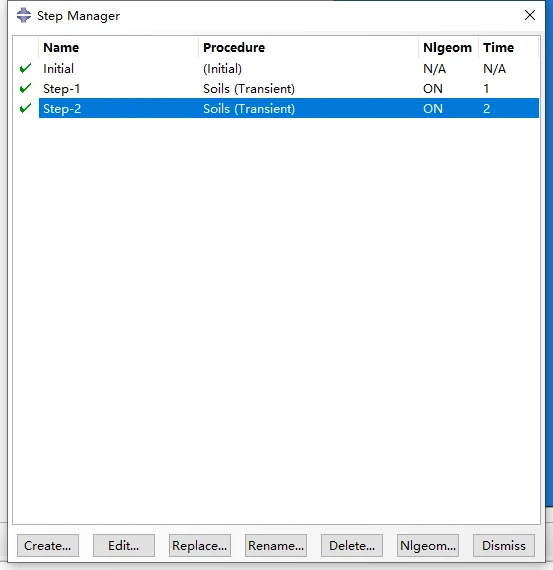Click the Time column header
Viewport: 553px width, 570px height.
point(508,48)
